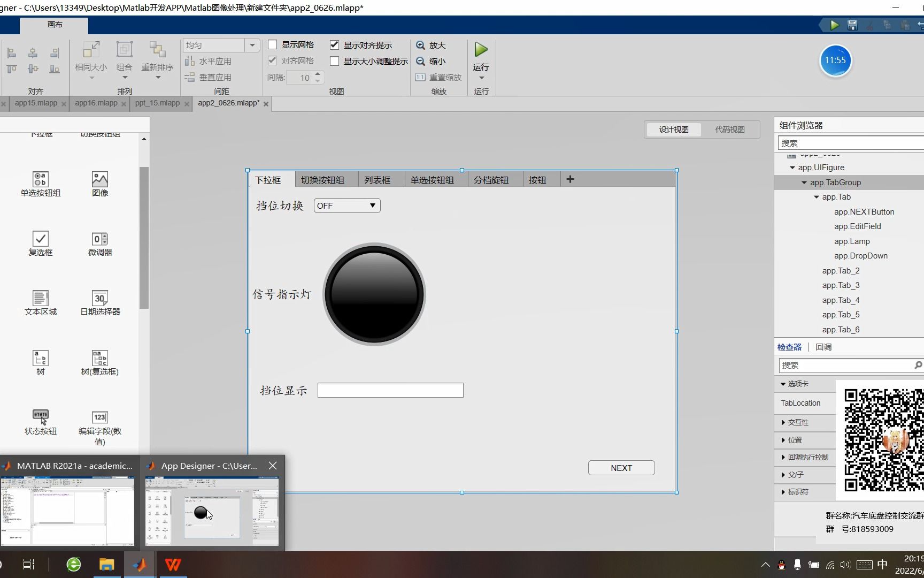924x578 pixels.
Task: Click the align top edges icon
Action: coord(12,69)
